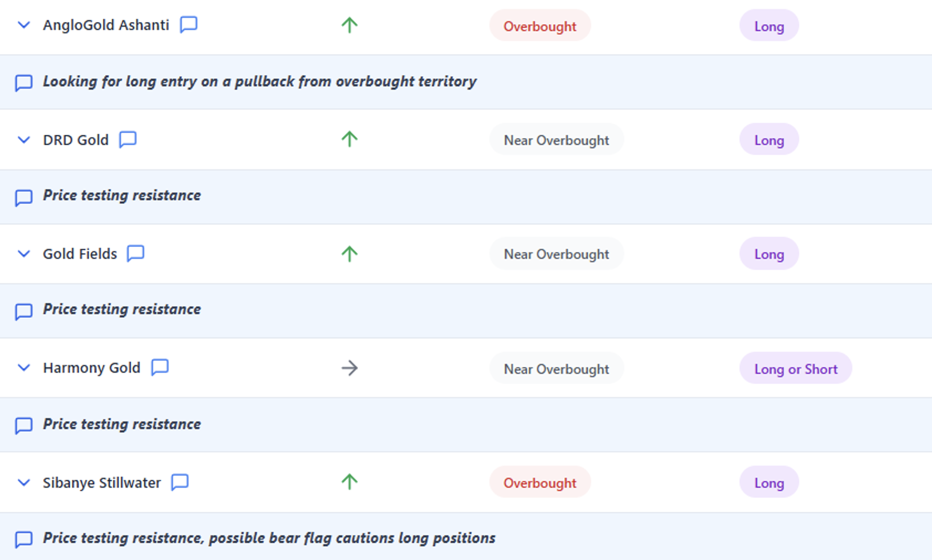This screenshot has height=560, width=932.
Task: Collapse the Sibanye Stillwater row
Action: [24, 482]
